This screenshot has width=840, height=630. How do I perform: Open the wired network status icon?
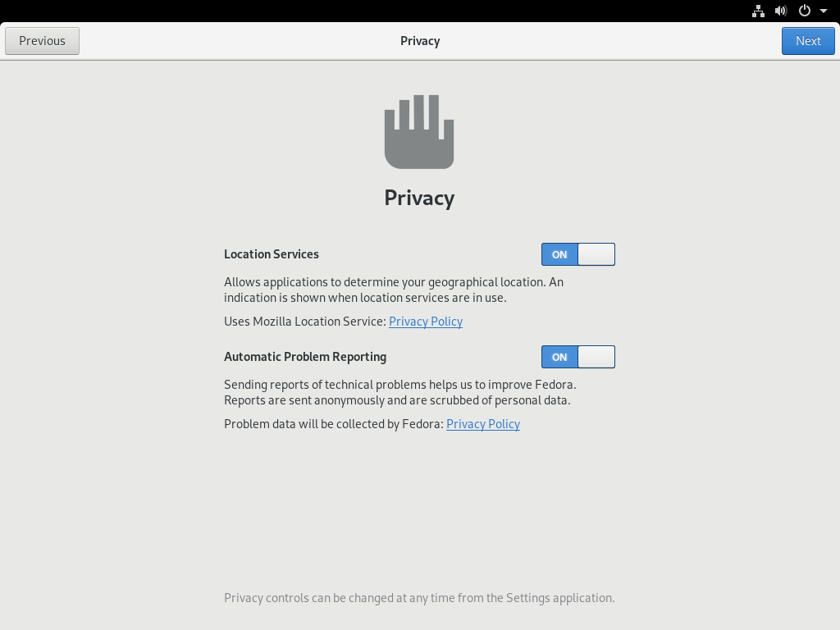tap(758, 11)
